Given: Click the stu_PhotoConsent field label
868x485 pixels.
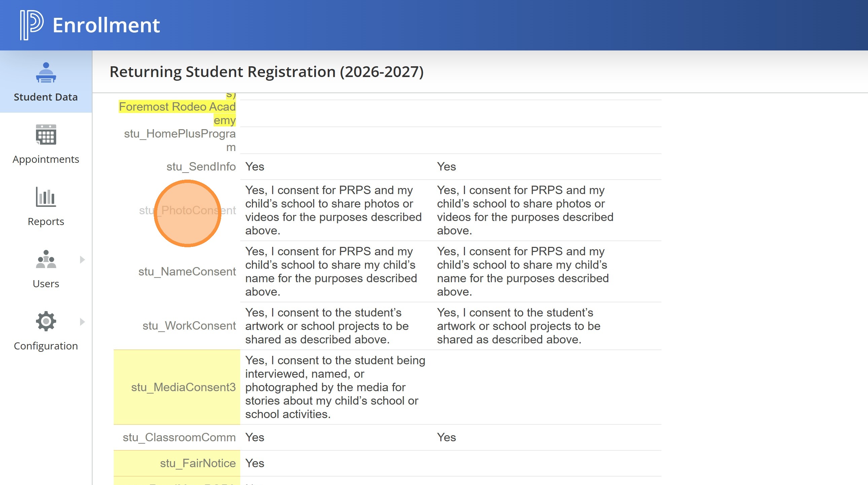Looking at the screenshot, I should 187,211.
